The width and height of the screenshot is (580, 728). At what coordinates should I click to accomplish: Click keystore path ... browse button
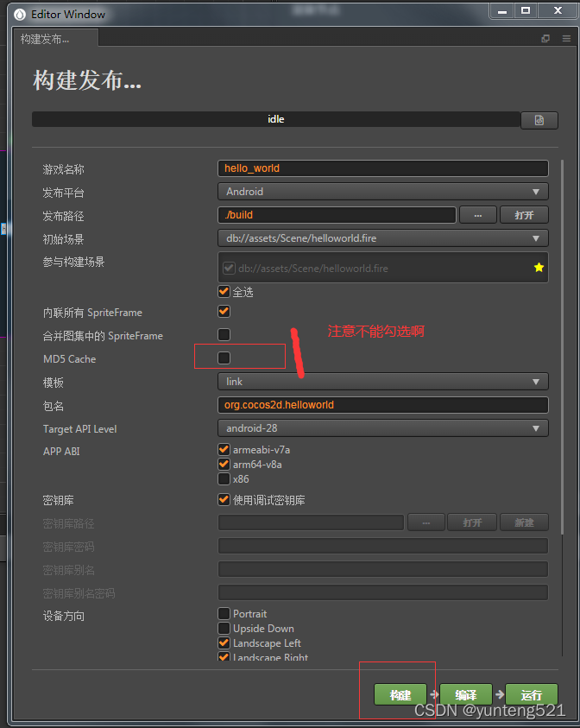click(x=426, y=522)
